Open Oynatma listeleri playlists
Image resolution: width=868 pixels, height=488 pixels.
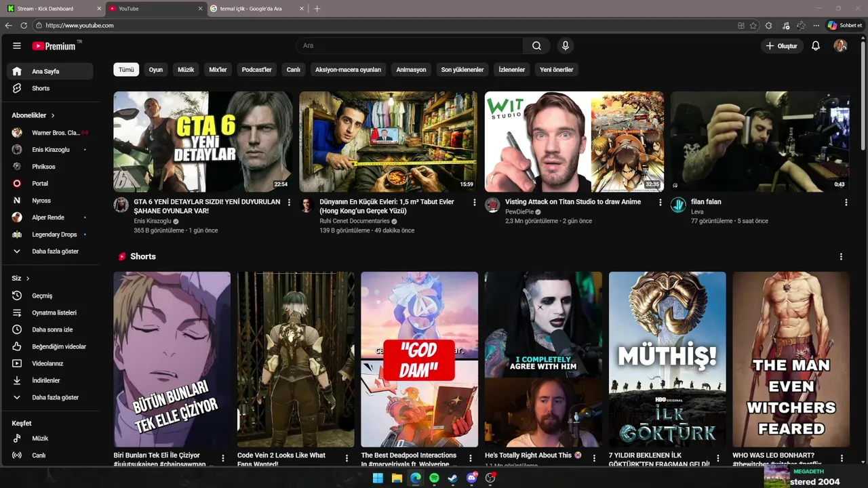coord(50,312)
